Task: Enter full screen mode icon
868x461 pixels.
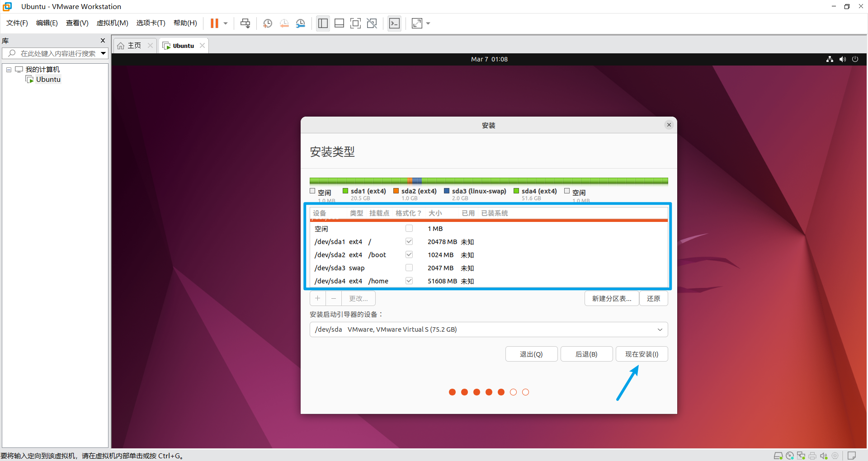Action: tap(355, 24)
